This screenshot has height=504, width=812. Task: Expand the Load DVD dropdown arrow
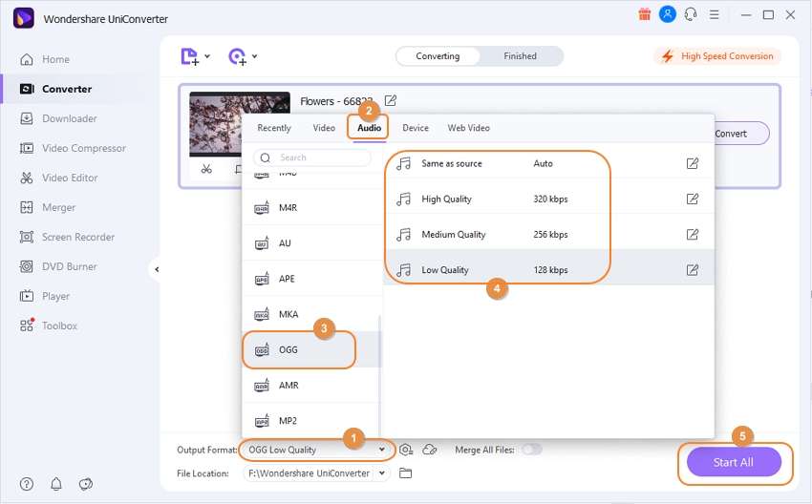click(x=255, y=56)
